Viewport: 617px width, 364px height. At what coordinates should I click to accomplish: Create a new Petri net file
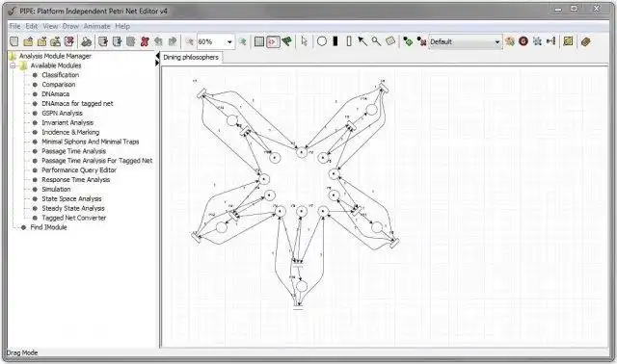[x=14, y=41]
